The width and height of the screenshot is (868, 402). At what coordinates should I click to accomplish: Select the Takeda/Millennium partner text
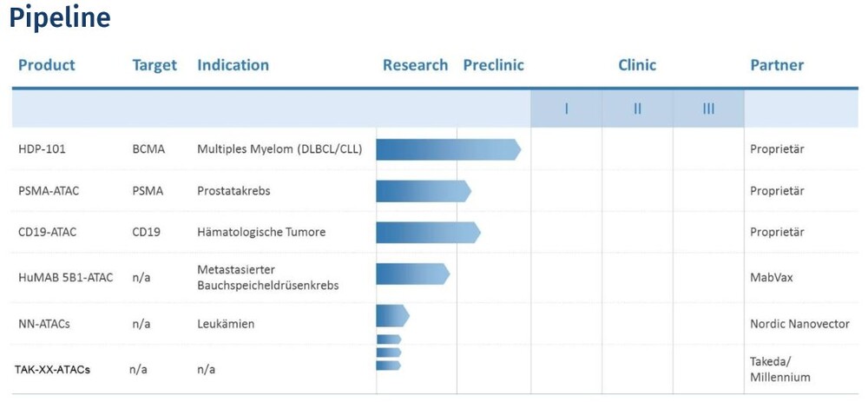click(780, 369)
